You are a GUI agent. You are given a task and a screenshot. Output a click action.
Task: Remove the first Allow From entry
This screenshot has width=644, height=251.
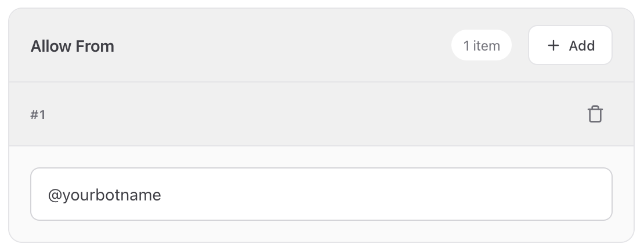tap(595, 114)
